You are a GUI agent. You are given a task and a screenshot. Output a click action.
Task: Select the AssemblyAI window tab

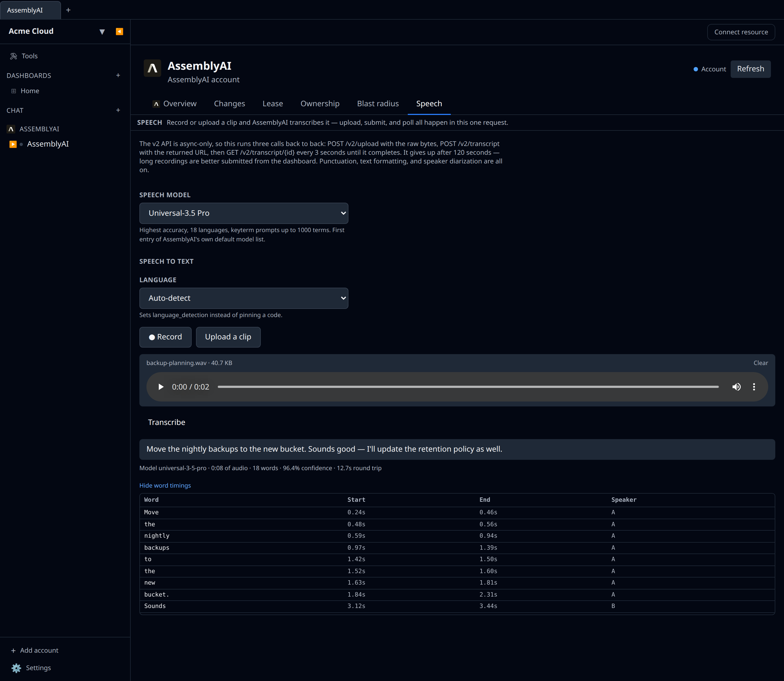(30, 10)
